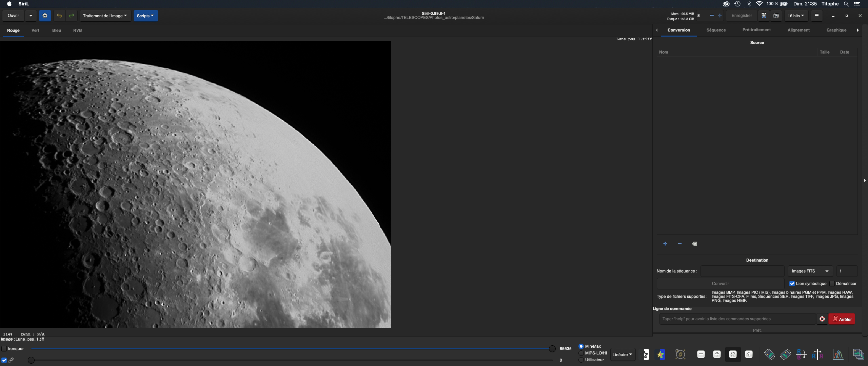Rotate image 90 degrees clockwise
The height and width of the screenshot is (366, 868).
[x=785, y=354]
